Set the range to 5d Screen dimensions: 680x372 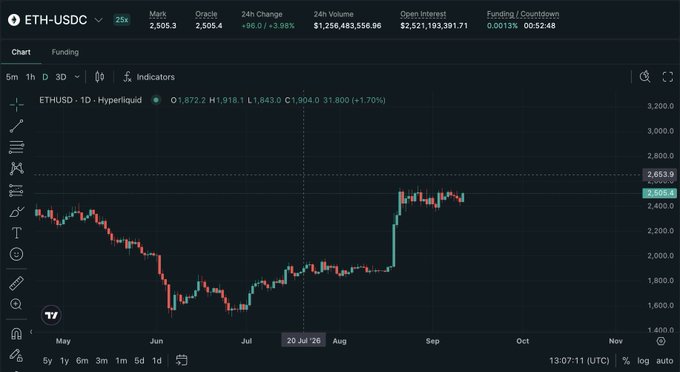tap(139, 360)
